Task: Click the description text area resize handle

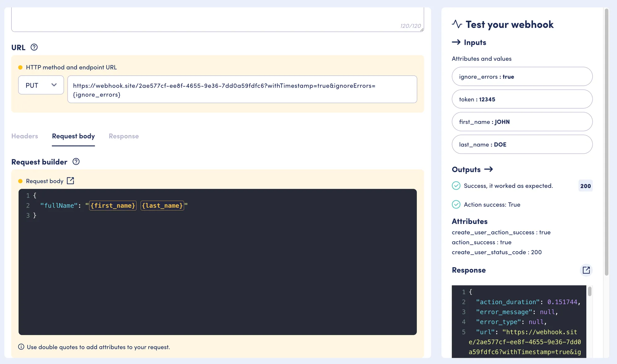Action: point(422,30)
